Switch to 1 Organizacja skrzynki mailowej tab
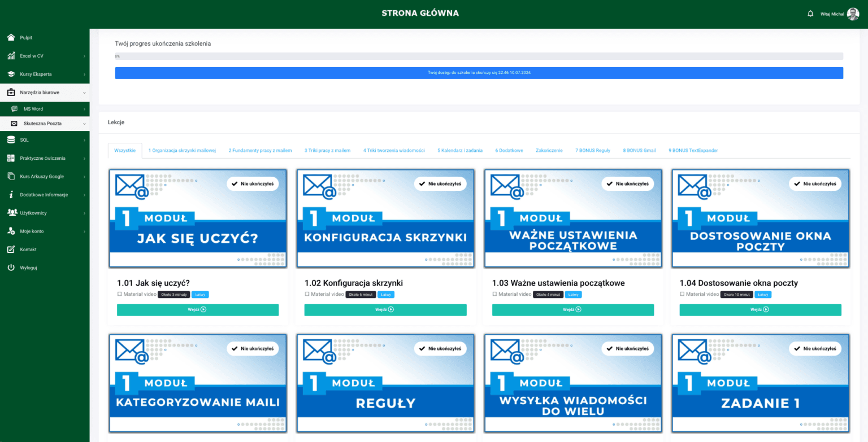Screen dimensions: 868x442 pos(182,150)
